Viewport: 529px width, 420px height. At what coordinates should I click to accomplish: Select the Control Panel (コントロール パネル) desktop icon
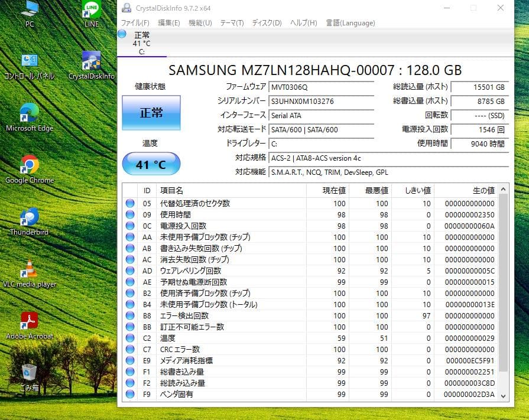pos(30,67)
